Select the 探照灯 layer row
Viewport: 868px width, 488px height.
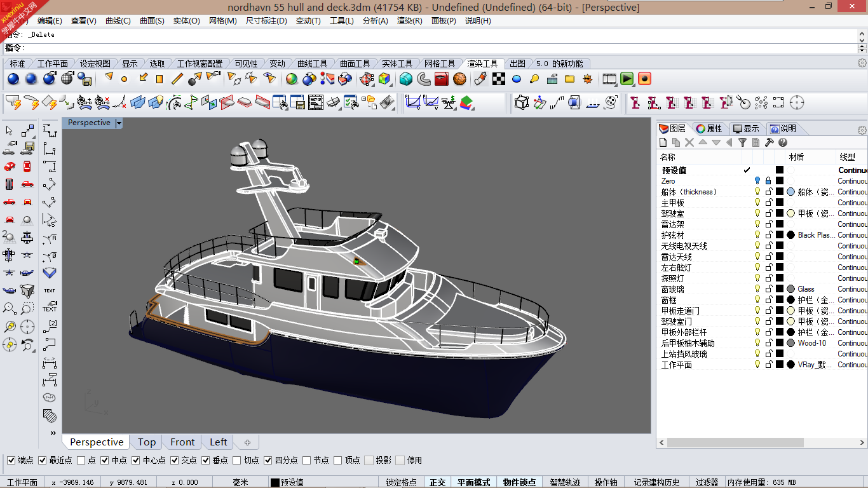pyautogui.click(x=763, y=278)
